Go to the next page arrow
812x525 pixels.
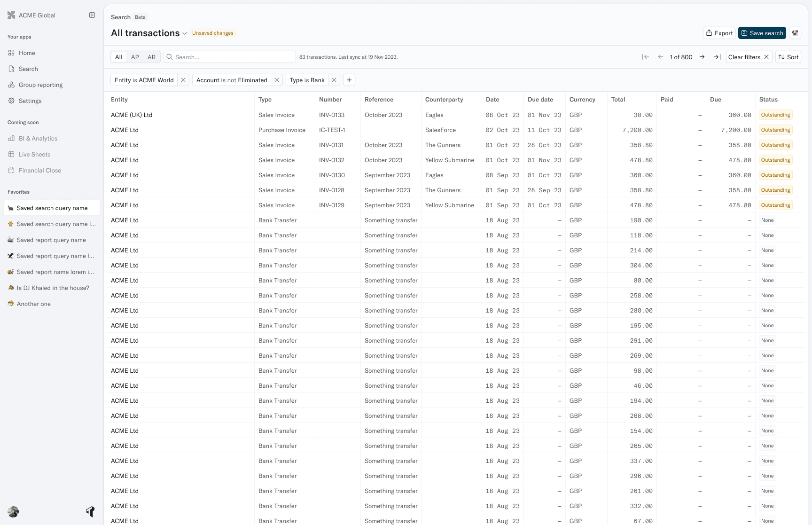(702, 57)
